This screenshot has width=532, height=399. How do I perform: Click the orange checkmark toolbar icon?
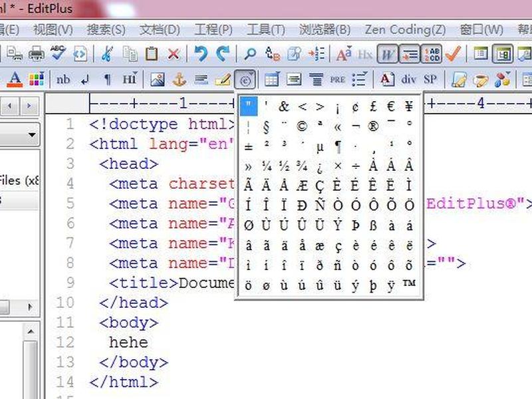coord(453,54)
